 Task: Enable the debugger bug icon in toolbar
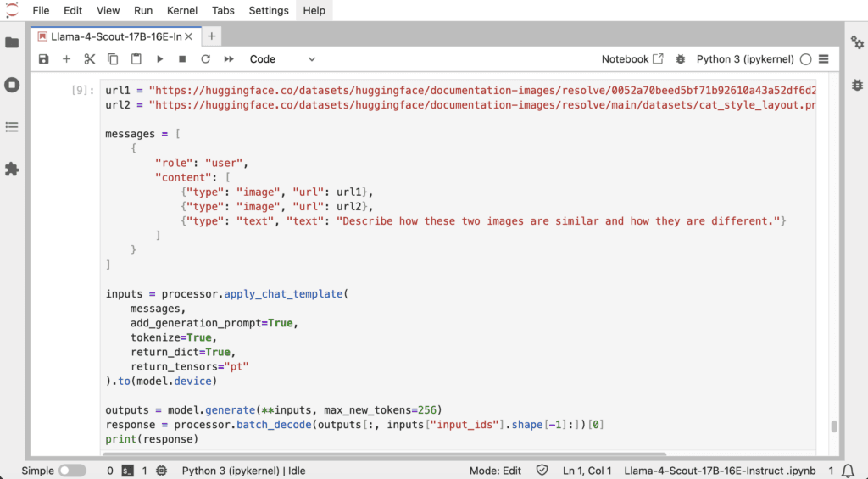click(681, 59)
